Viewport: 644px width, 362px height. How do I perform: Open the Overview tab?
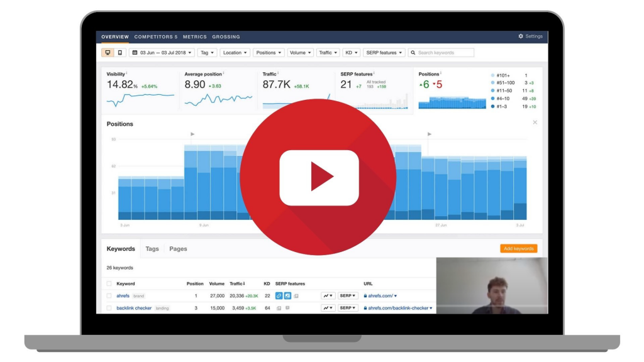(x=115, y=36)
